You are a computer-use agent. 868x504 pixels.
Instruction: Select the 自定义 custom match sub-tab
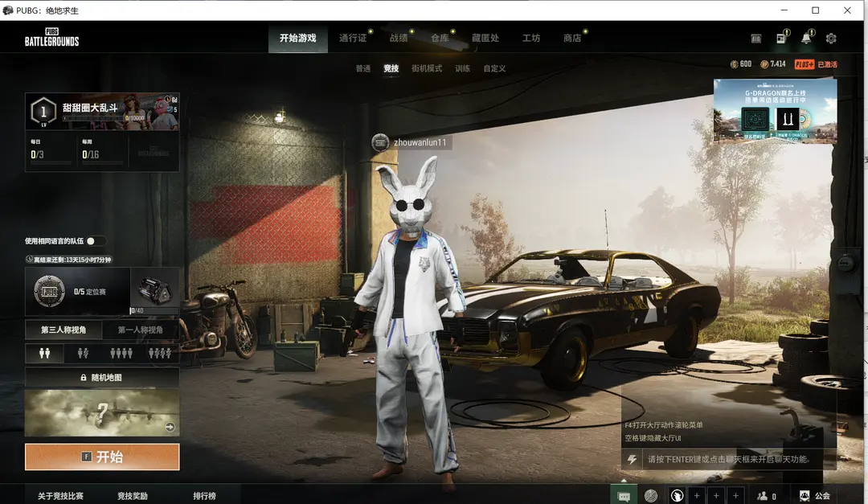tap(494, 68)
